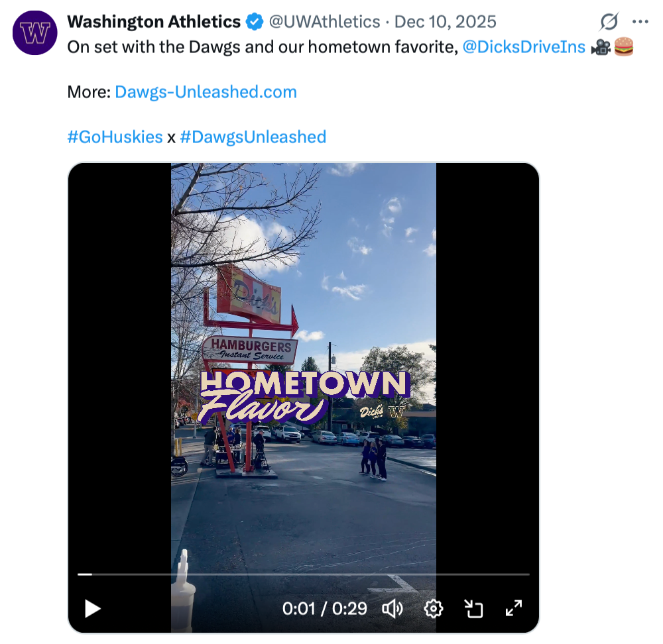
Task: Click the blue verified badge
Action: [254, 22]
